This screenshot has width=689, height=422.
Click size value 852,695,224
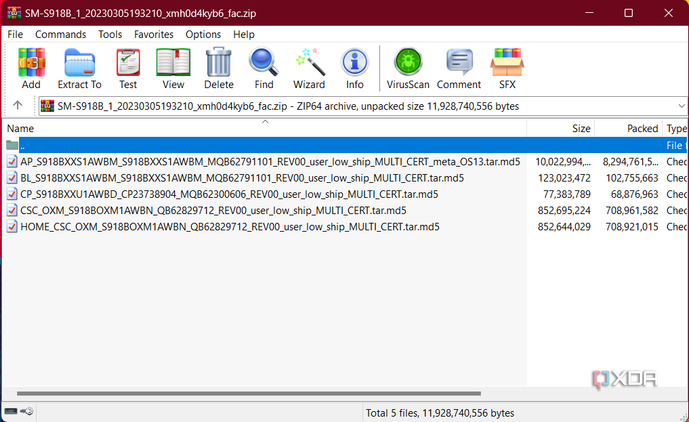(x=564, y=211)
